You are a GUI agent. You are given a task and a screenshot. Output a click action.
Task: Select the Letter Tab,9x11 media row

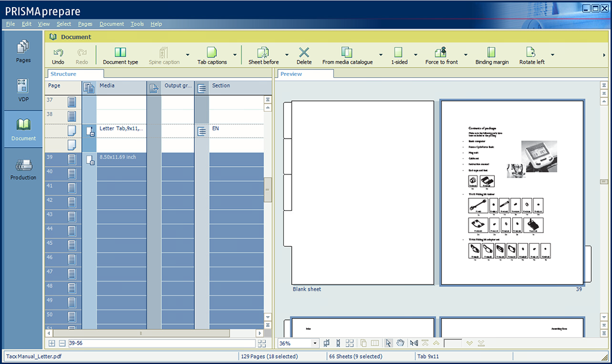[x=154, y=131]
